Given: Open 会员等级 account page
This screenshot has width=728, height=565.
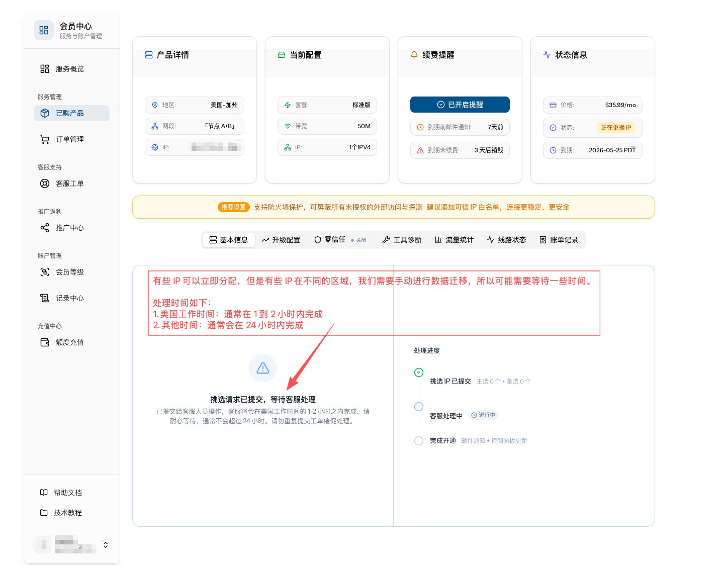Looking at the screenshot, I should click(71, 272).
